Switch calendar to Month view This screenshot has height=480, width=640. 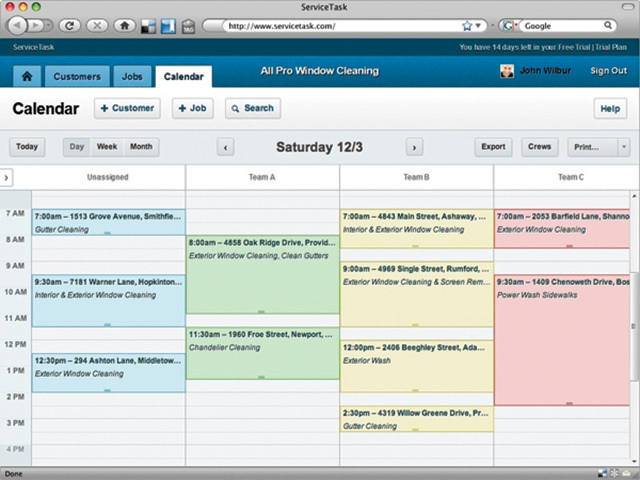(x=141, y=147)
